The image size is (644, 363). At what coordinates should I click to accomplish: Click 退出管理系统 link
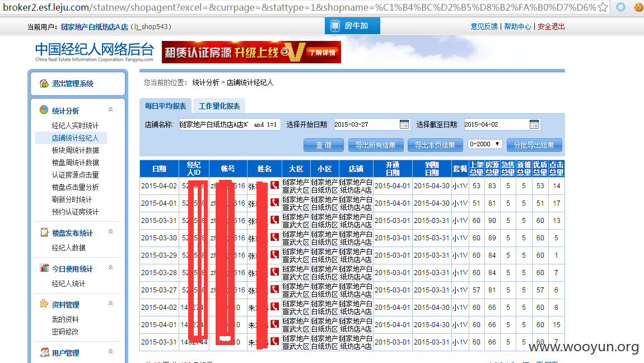73,83
